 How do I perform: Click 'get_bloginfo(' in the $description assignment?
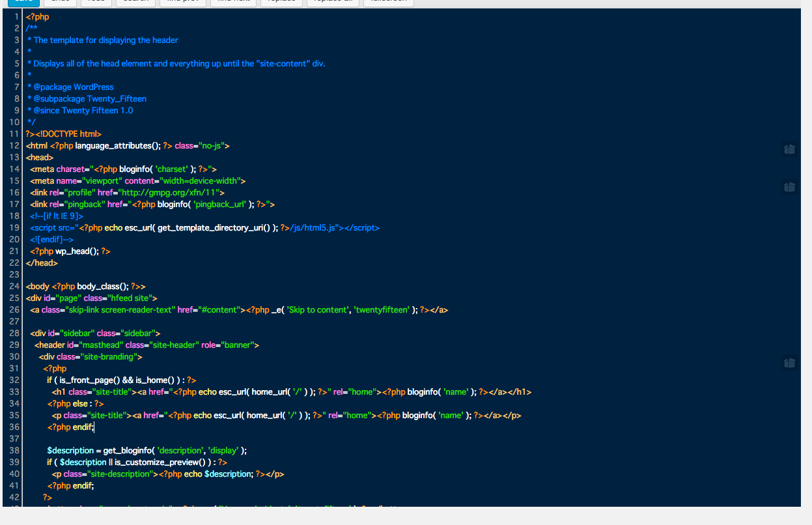128,450
